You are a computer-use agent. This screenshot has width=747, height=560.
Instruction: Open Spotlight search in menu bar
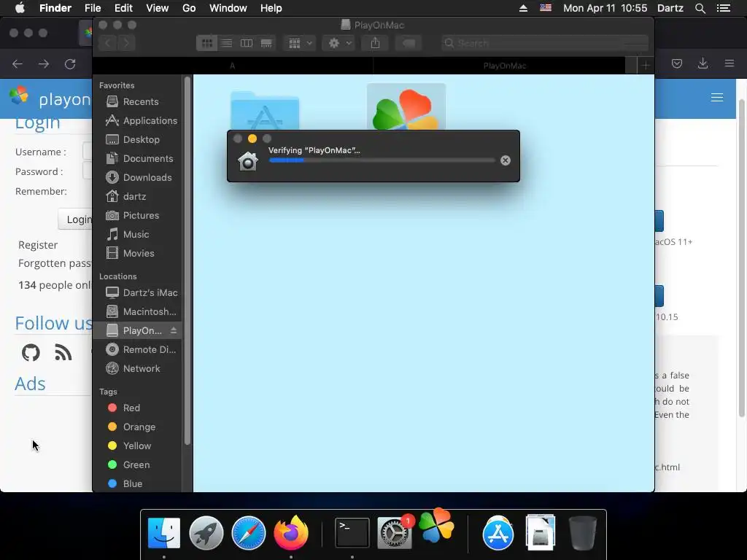(x=700, y=8)
